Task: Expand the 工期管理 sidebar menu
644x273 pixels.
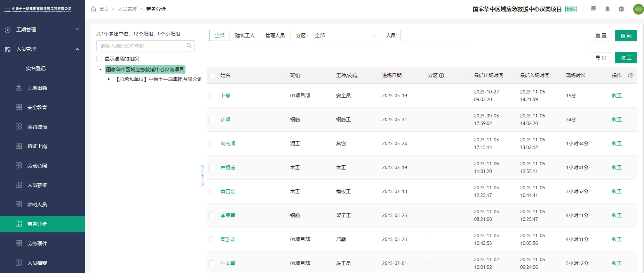Action: (x=42, y=30)
